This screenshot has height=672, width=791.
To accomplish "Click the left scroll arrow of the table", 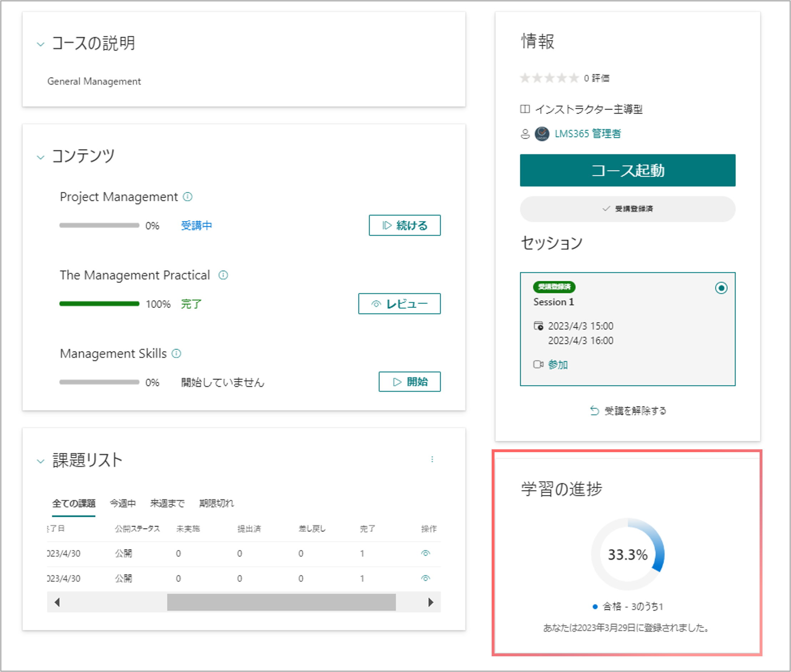I will (x=57, y=602).
